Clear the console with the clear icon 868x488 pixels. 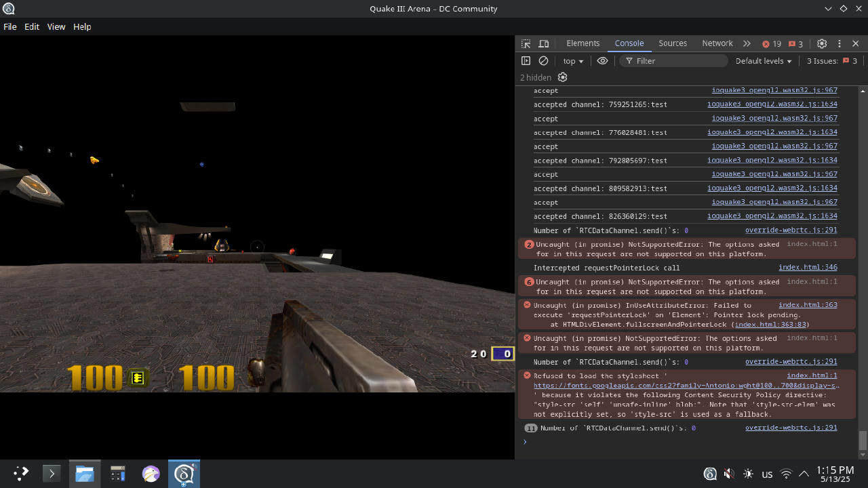543,61
